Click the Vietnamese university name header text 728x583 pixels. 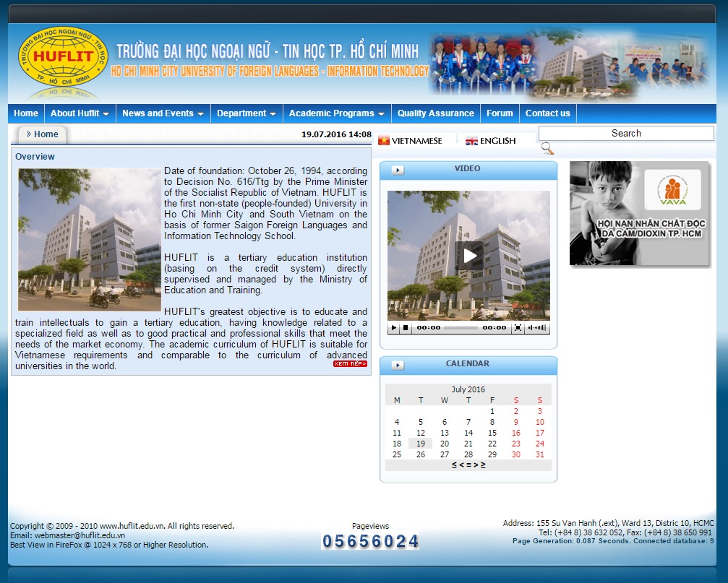tap(267, 51)
